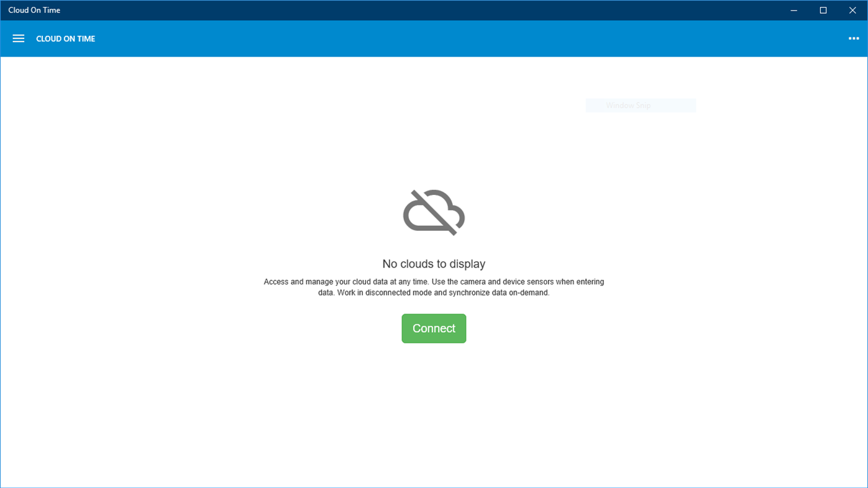The height and width of the screenshot is (488, 868).
Task: Close the Cloud On Time window
Action: 852,10
